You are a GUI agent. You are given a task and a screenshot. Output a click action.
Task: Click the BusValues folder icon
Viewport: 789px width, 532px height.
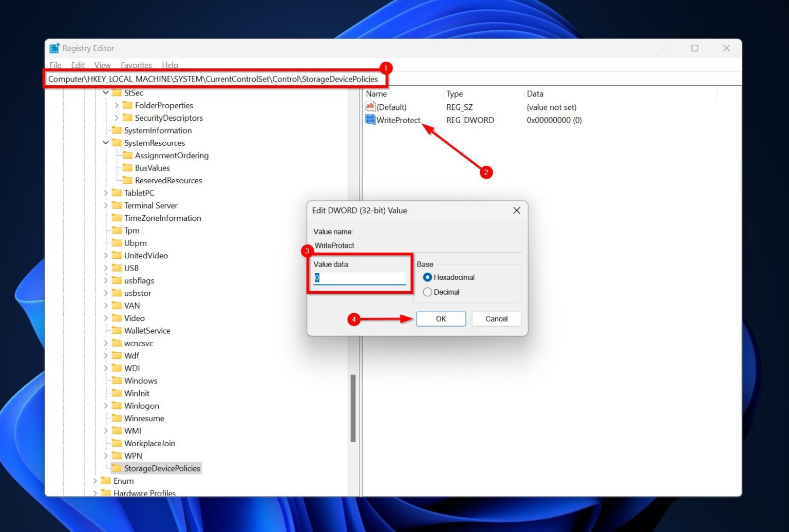click(128, 168)
